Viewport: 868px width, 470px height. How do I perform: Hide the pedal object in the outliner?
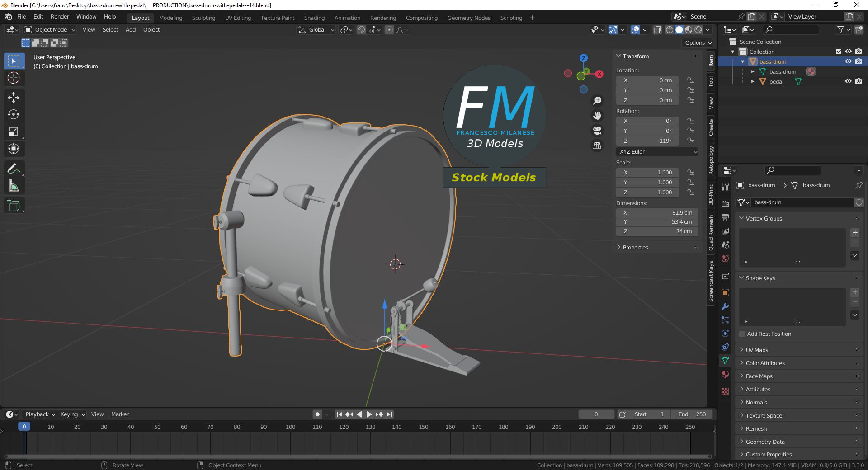click(x=848, y=81)
